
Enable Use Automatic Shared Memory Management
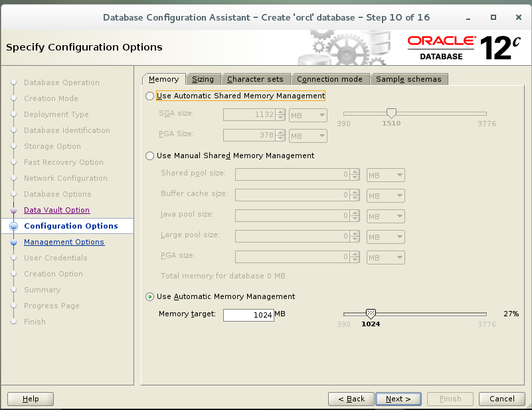pyautogui.click(x=149, y=96)
